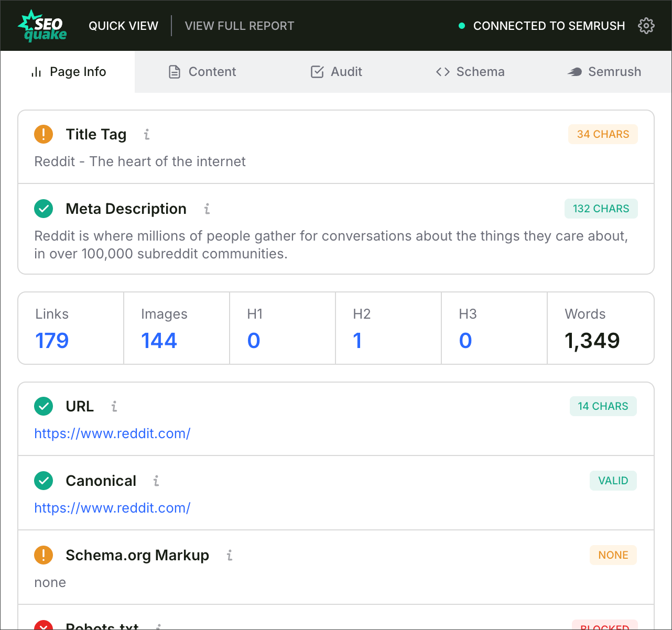
Task: Open the settings gear icon
Action: coord(646,26)
